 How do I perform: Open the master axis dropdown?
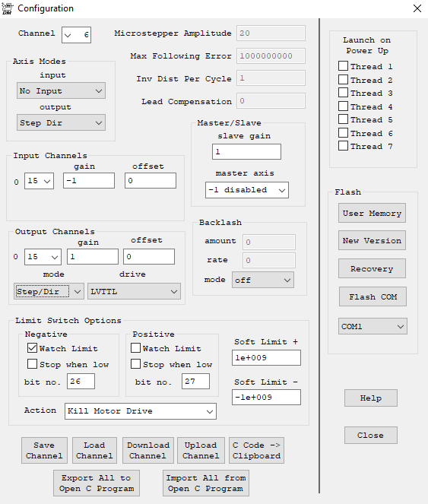pyautogui.click(x=247, y=190)
